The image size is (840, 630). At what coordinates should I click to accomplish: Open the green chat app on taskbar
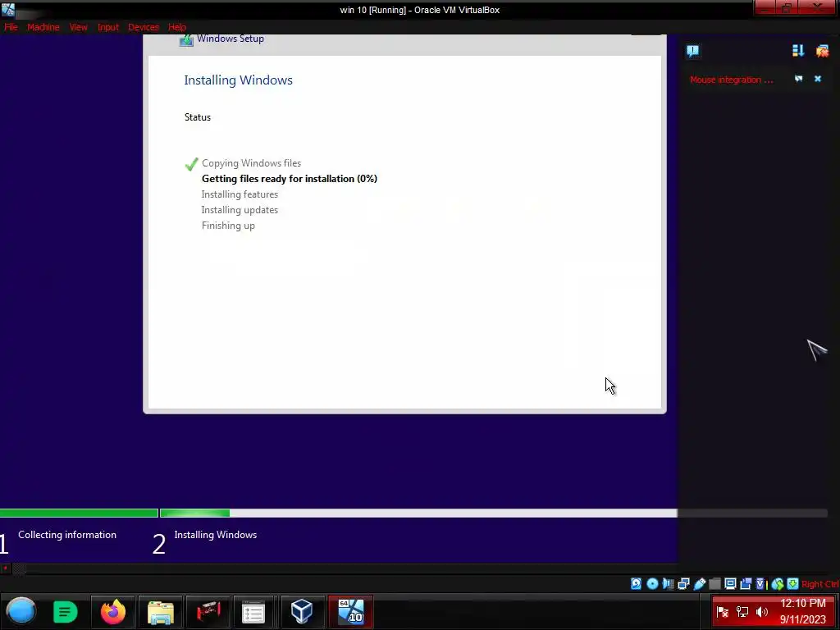coord(66,612)
